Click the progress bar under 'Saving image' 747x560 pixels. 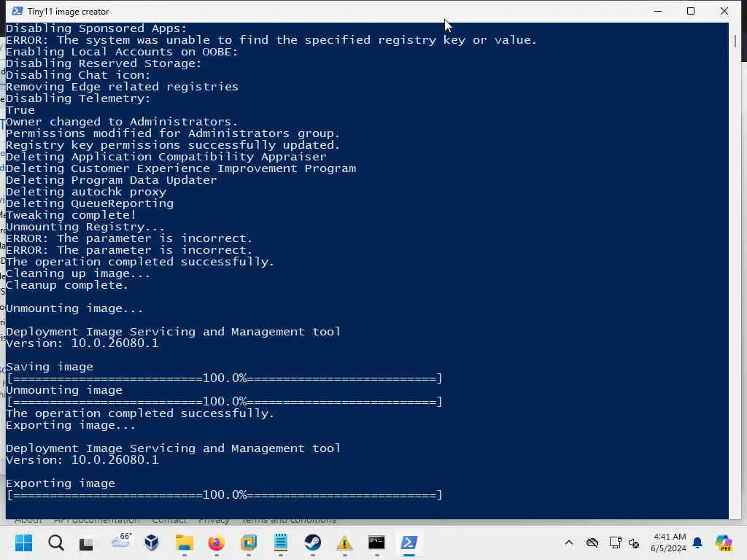coord(225,378)
